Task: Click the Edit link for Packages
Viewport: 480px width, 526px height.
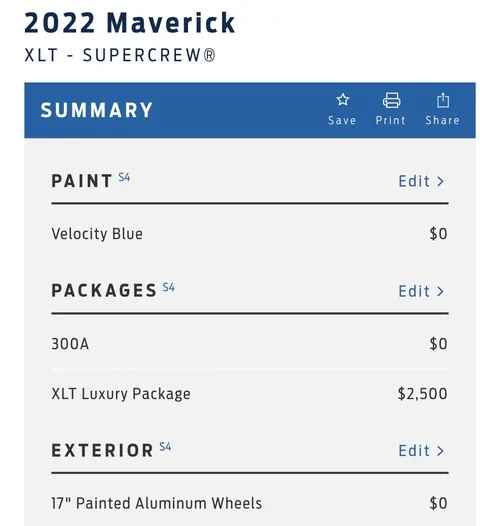Action: (x=414, y=291)
